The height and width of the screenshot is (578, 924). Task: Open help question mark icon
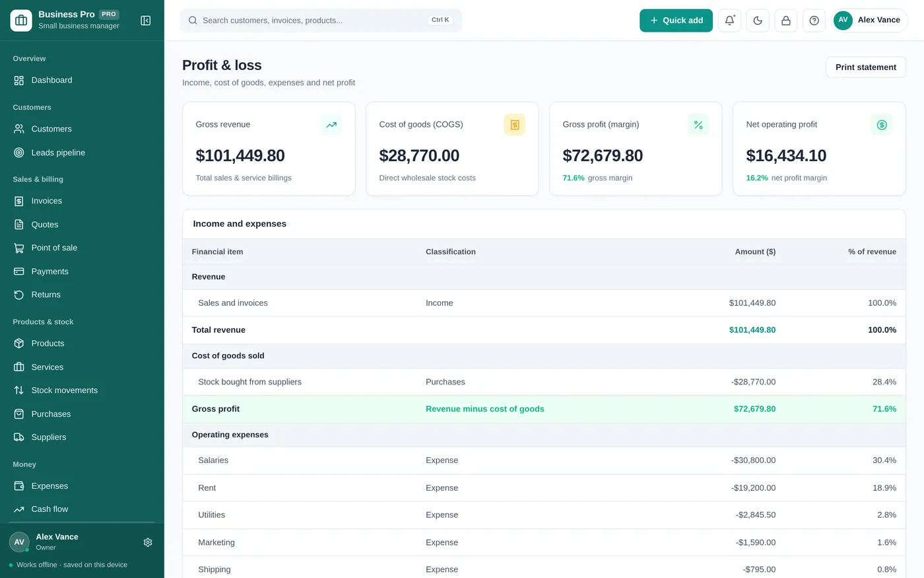(x=814, y=20)
